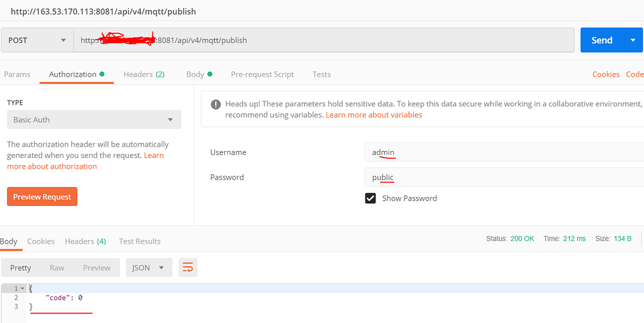
Task: Collapse the JSON fold arrow on line 1
Action: 23,288
